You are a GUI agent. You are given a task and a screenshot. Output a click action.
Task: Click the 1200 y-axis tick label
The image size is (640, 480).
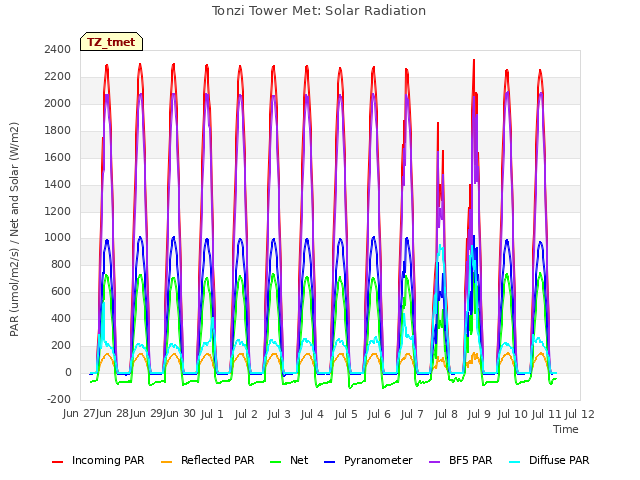58,211
